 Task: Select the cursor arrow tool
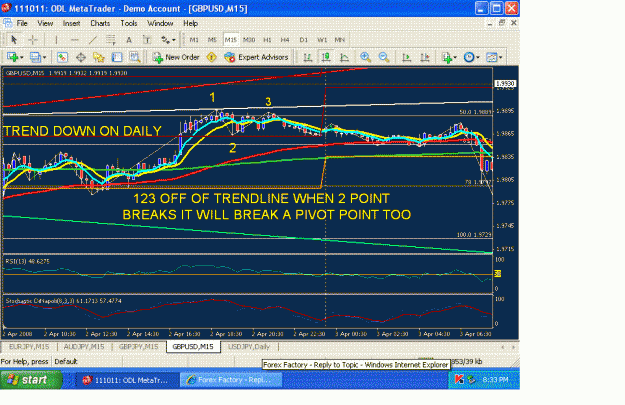click(x=14, y=40)
